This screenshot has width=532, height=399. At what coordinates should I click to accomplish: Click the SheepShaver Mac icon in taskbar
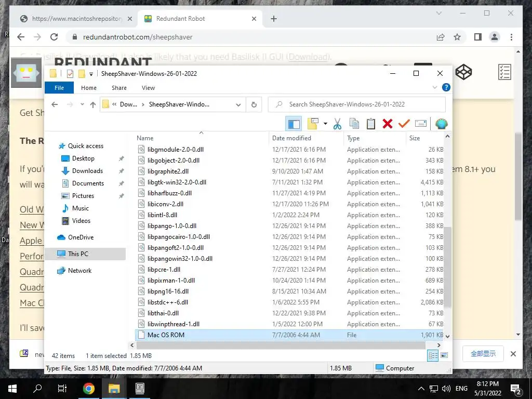139,389
